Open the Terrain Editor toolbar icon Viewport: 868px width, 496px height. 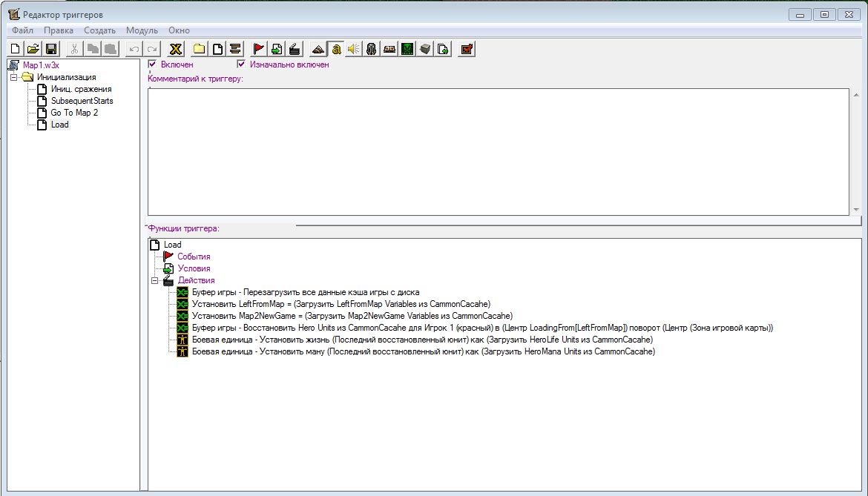tap(318, 49)
